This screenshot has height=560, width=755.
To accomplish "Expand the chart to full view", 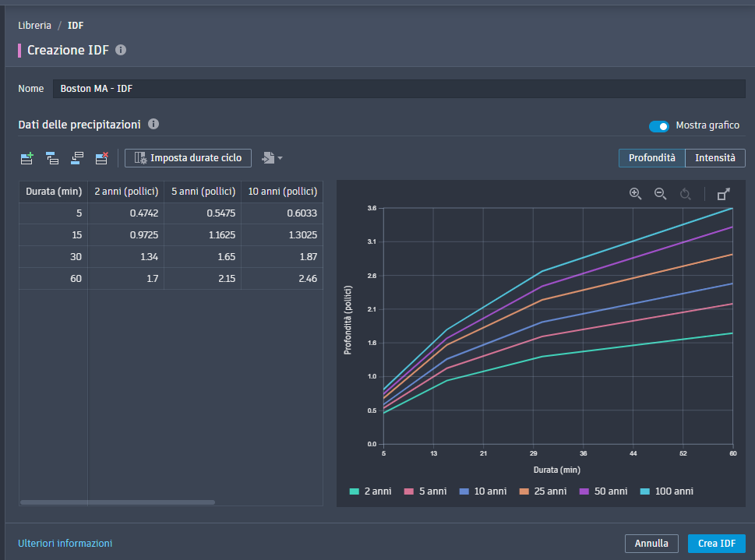I will point(723,194).
